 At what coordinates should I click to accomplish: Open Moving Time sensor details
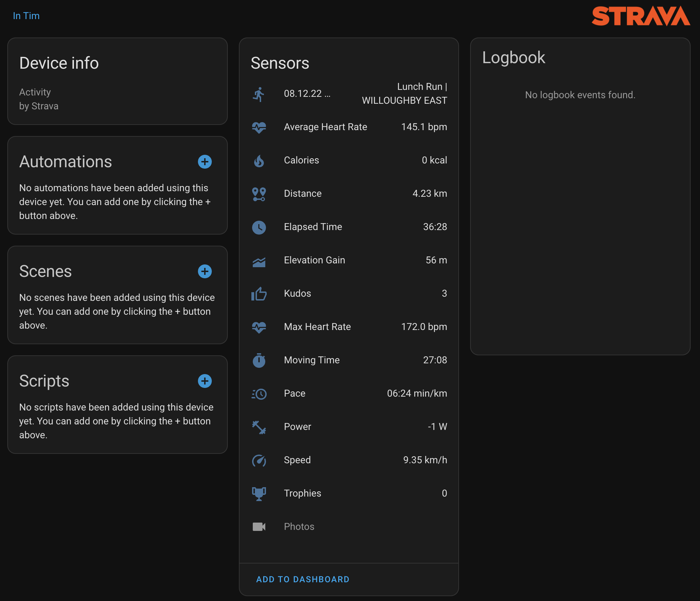[349, 360]
